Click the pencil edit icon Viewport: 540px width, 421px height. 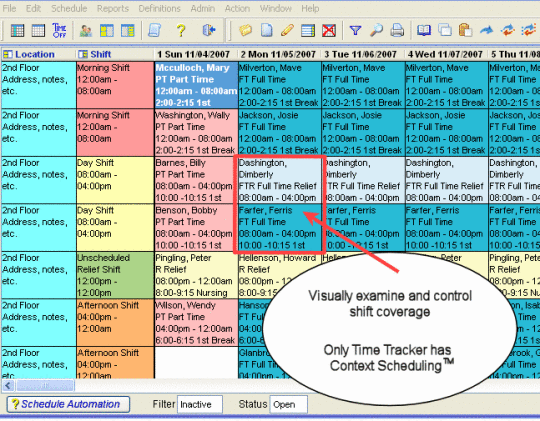(x=287, y=30)
